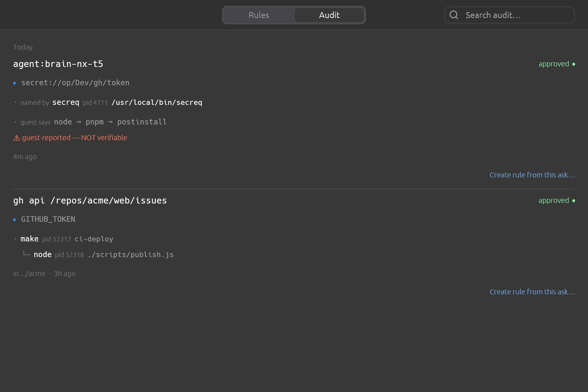Image resolution: width=588 pixels, height=392 pixels.
Task: Click the node → pnpm → postinstall chain
Action: tap(110, 122)
